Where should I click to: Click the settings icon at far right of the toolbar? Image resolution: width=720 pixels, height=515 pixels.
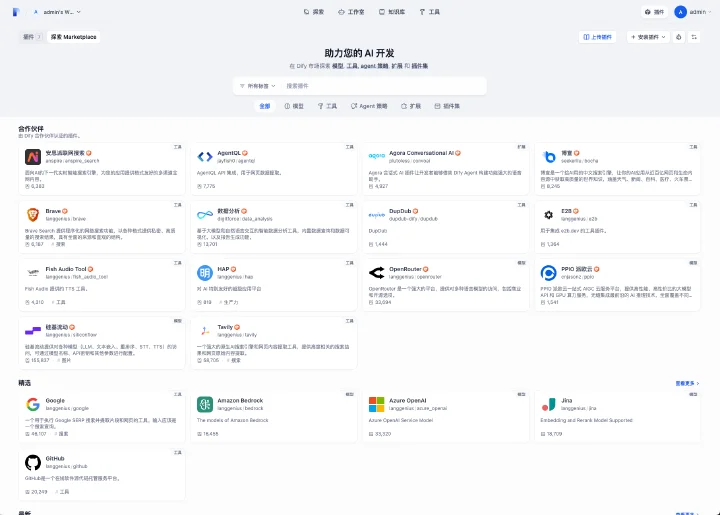(x=694, y=37)
